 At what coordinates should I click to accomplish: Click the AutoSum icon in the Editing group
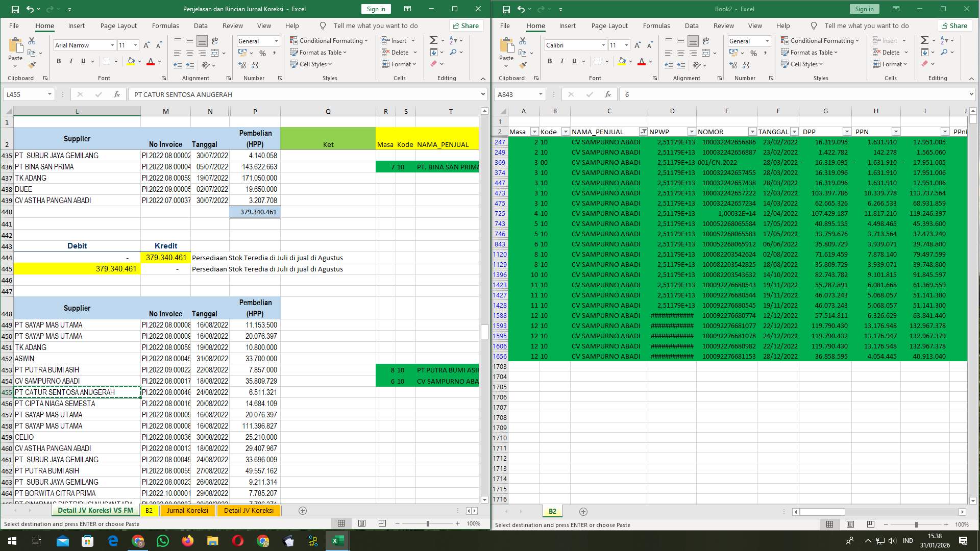[x=432, y=39]
